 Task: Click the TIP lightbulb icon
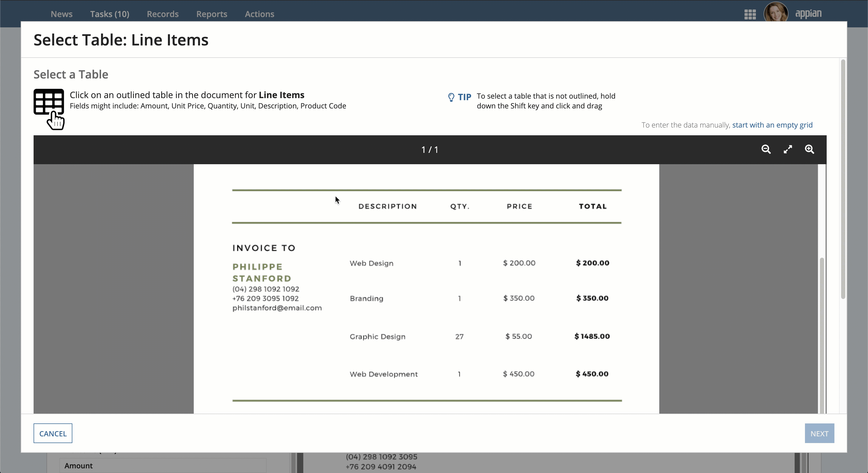point(451,97)
